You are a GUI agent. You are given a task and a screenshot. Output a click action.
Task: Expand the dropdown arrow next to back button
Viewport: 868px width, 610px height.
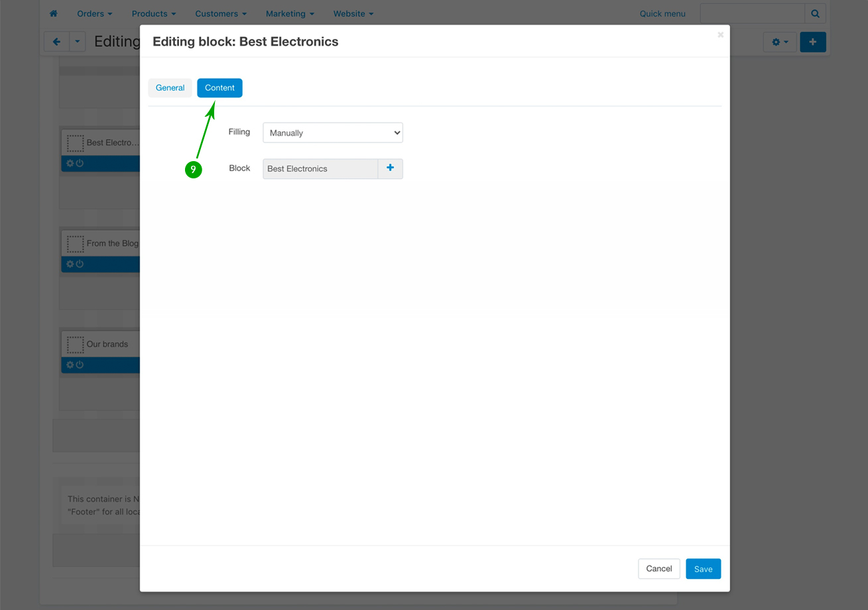78,42
